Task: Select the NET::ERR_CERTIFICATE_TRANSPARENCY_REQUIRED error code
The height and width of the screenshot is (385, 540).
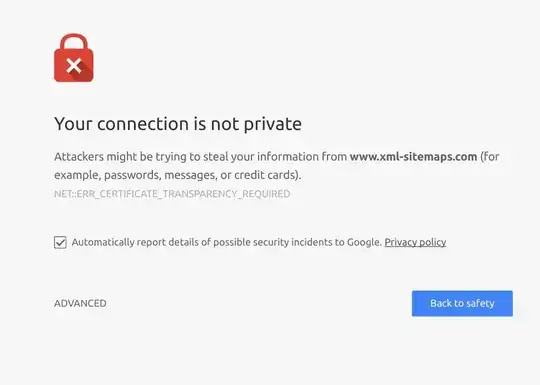Action: [x=172, y=194]
